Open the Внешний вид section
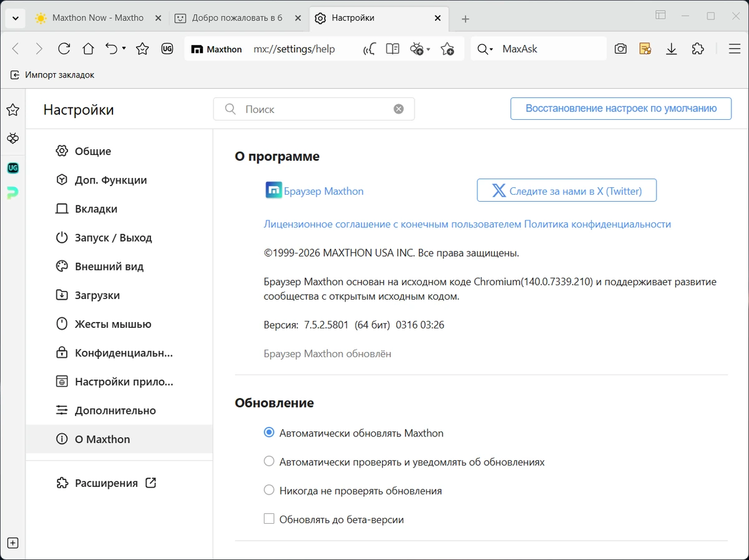 click(x=119, y=266)
